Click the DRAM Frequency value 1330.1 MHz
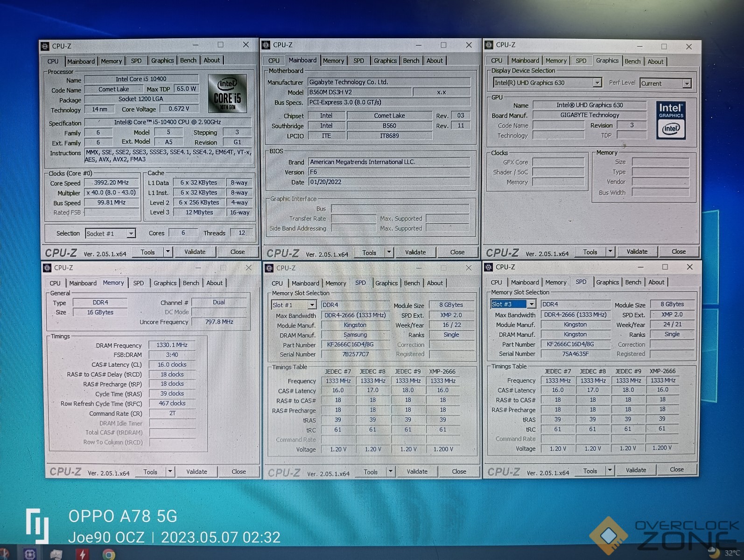744x560 pixels. [x=172, y=345]
